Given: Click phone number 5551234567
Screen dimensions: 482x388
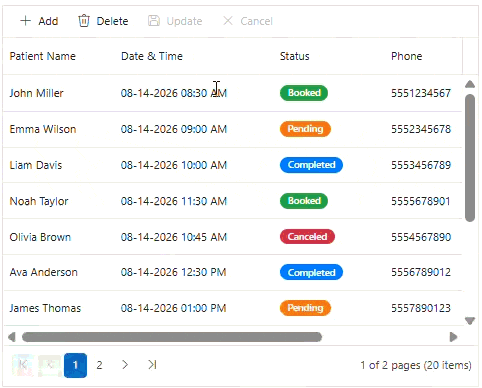Looking at the screenshot, I should point(421,93).
